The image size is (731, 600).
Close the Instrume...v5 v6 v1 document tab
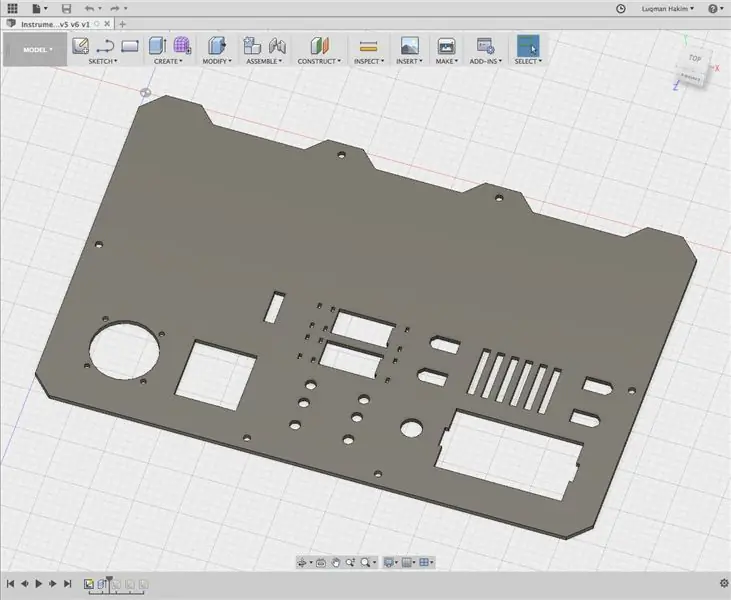pos(107,23)
